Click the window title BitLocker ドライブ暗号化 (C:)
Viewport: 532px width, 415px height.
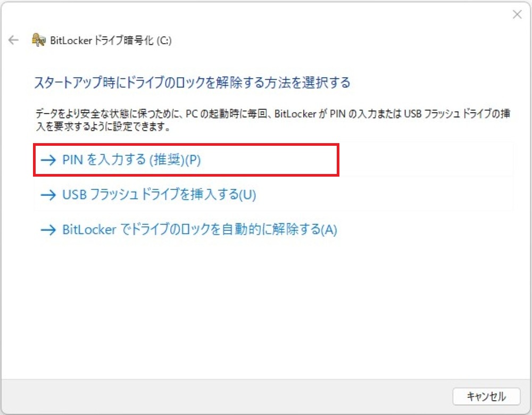coord(111,40)
